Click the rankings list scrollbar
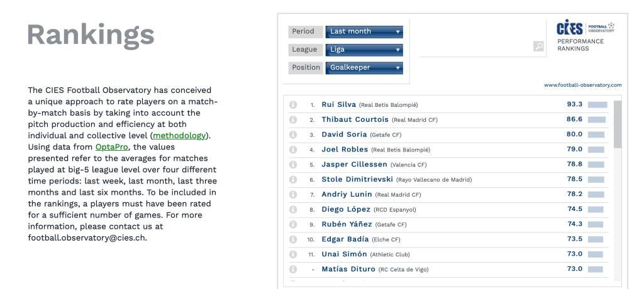Viewport: 644px width, 289px height. click(x=617, y=123)
